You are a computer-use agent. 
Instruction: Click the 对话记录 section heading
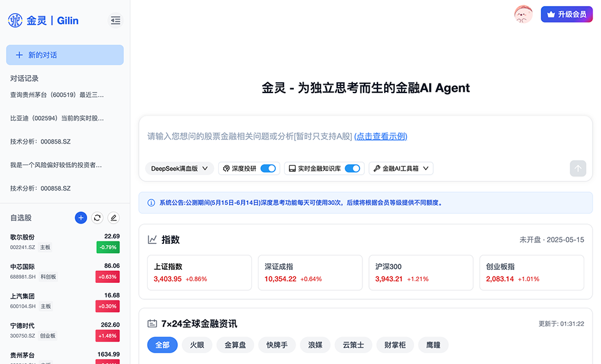(x=24, y=79)
